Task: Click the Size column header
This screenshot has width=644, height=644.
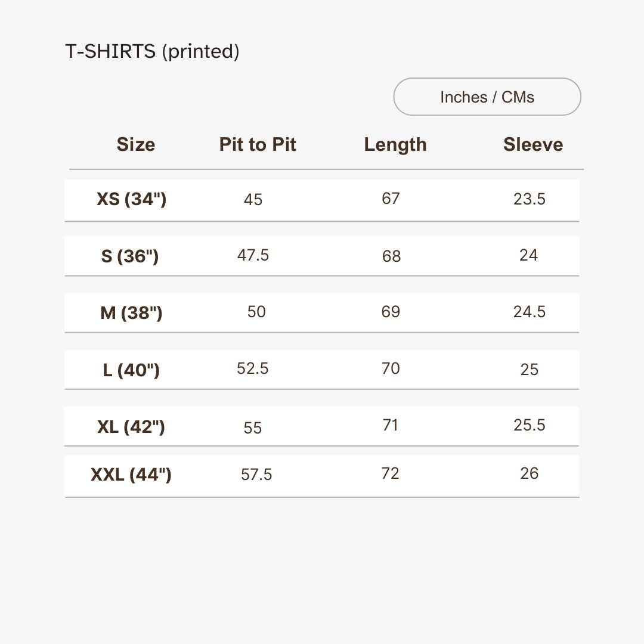Action: click(x=136, y=144)
